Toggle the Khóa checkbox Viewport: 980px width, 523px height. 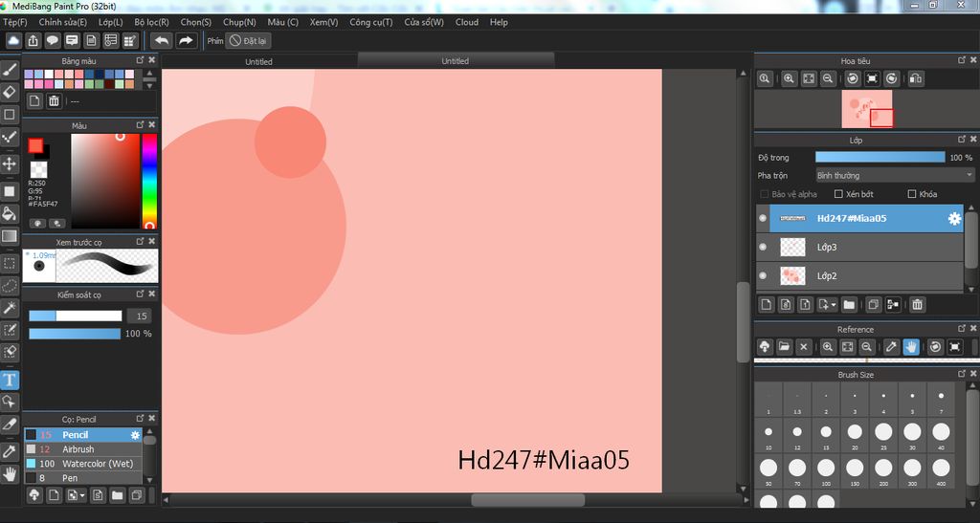click(912, 194)
